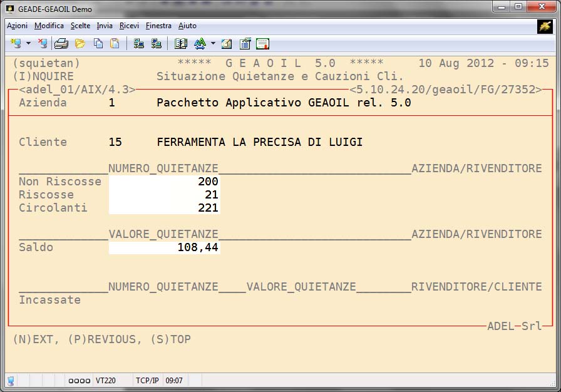Click the Saldo value field showing 108,44
This screenshot has height=392, width=561.
click(x=164, y=247)
